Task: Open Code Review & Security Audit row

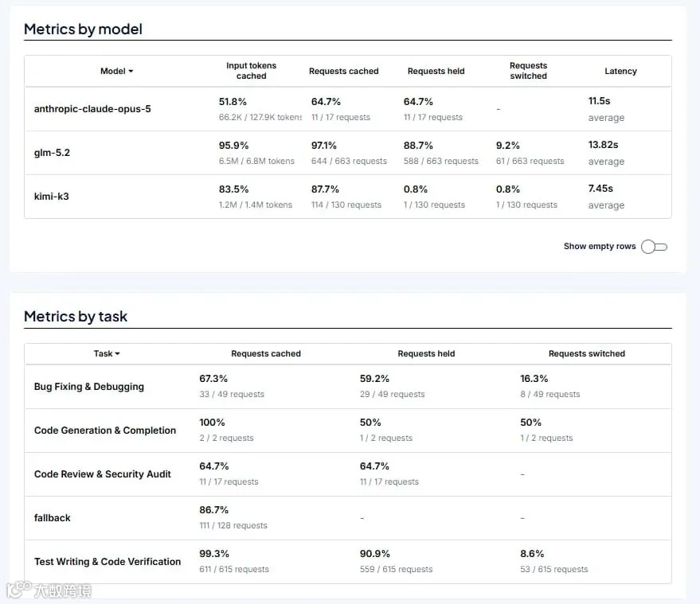Action: click(348, 474)
